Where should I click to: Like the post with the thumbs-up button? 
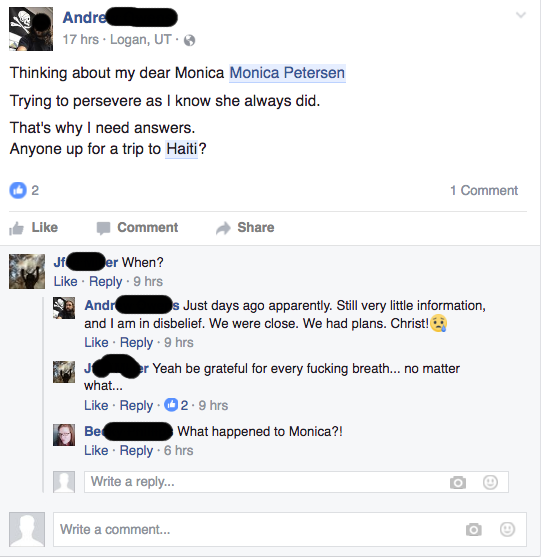pos(34,228)
